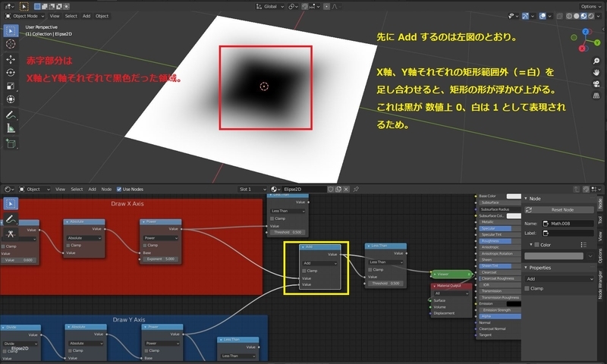
Task: Select the Annotate tool in 3D viewport
Action: pos(11,115)
